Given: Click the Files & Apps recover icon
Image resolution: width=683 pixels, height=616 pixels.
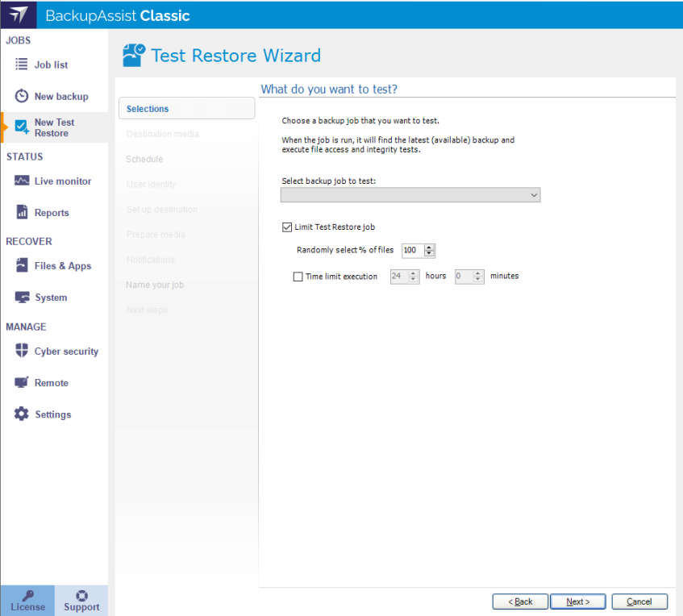Looking at the screenshot, I should [22, 266].
